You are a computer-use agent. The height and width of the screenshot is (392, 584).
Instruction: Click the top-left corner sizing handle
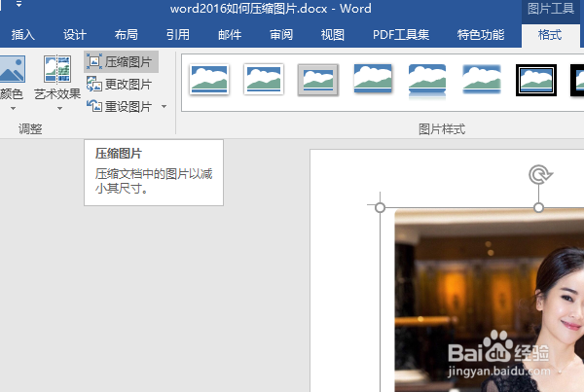(x=380, y=207)
